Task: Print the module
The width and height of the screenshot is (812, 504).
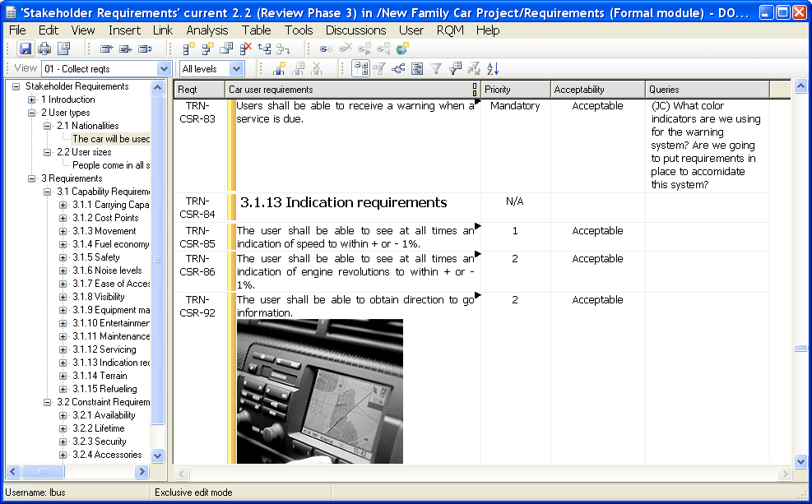Action: [44, 48]
